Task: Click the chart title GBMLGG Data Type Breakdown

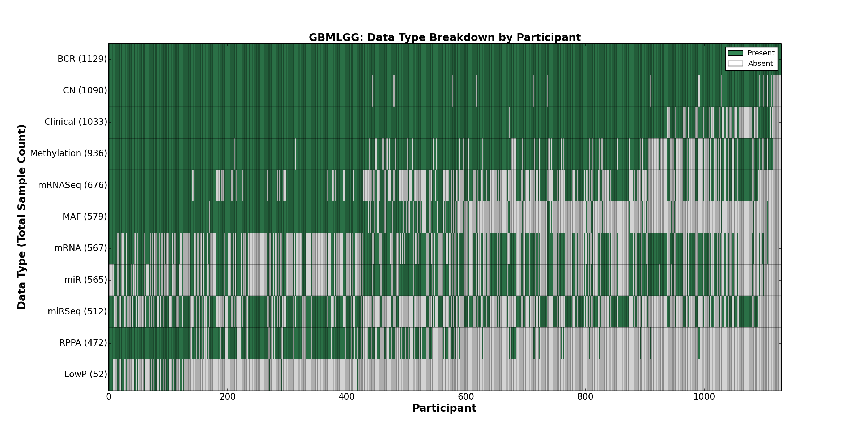Action: click(x=444, y=38)
